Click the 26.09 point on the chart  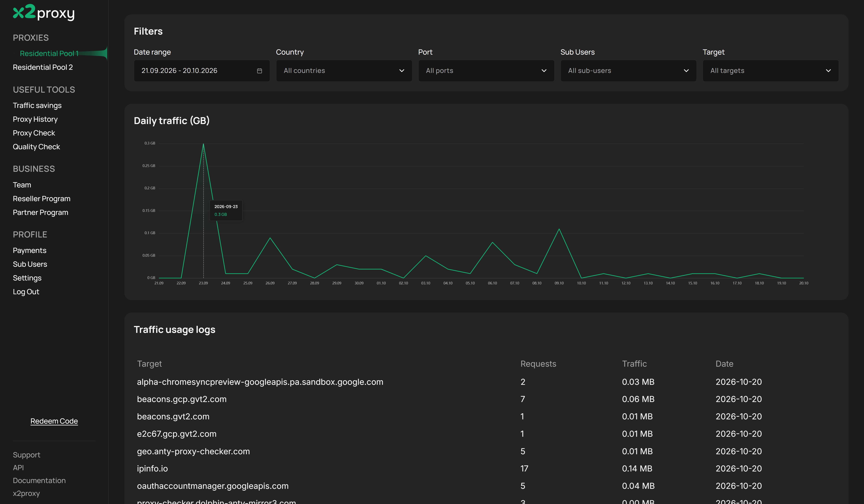pyautogui.click(x=270, y=238)
